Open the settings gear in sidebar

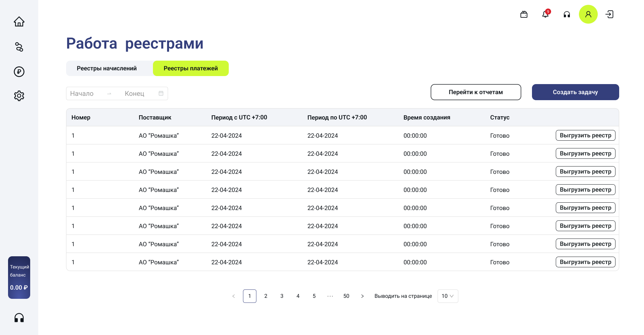[x=19, y=96]
